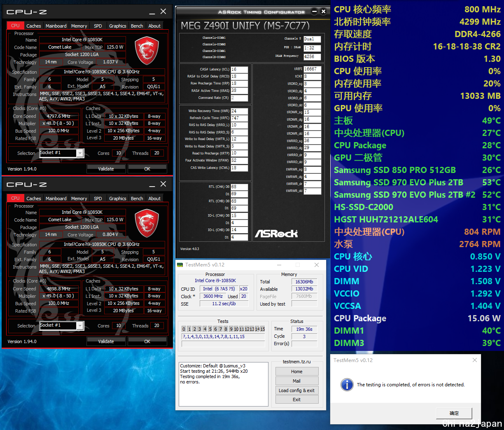Image resolution: width=504 pixels, height=430 pixels.
Task: Click the Command Rate (CR) field
Action: pos(239,98)
